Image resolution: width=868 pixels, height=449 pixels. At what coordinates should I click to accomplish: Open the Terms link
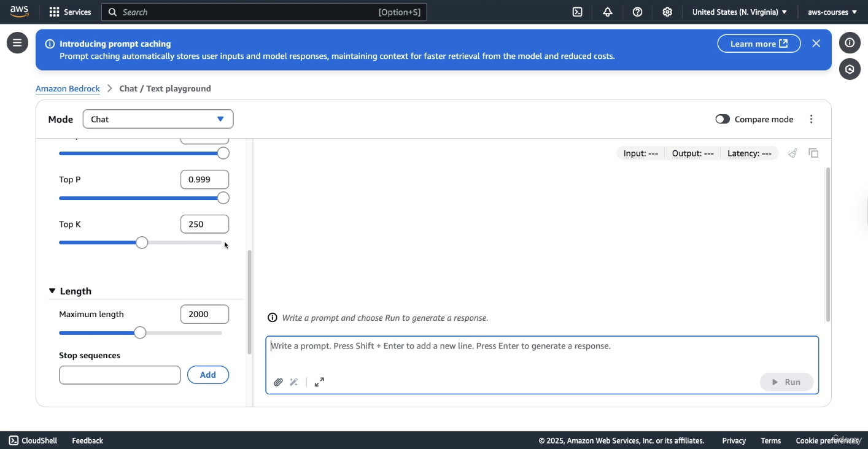(x=770, y=440)
